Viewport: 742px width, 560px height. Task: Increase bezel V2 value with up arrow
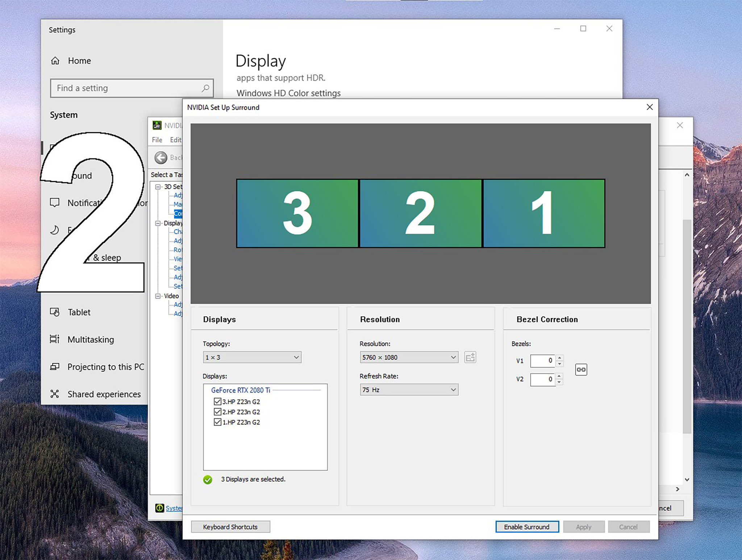tap(559, 376)
